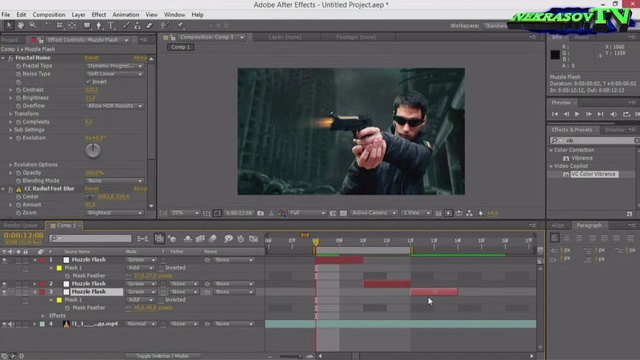Open the Animation menu
This screenshot has height=360, width=640.
tap(126, 15)
